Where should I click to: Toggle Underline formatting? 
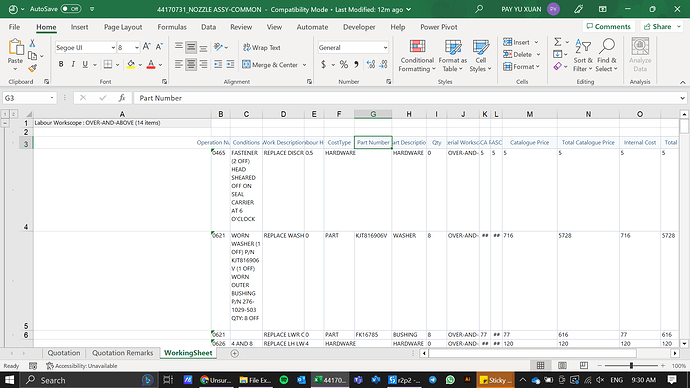click(85, 65)
